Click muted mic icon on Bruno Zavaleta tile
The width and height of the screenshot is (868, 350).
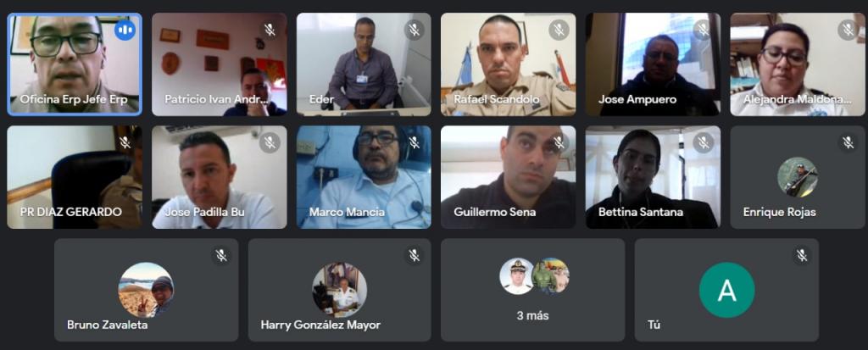pos(221,255)
